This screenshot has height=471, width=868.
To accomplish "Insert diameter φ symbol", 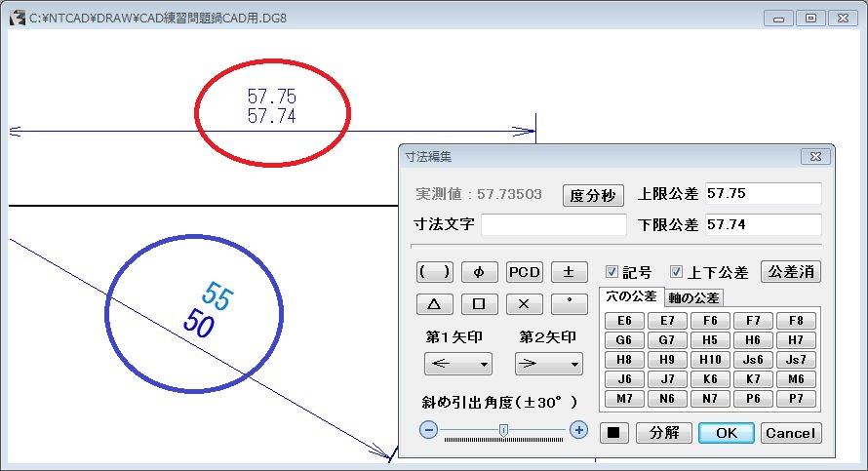I will coord(480,272).
